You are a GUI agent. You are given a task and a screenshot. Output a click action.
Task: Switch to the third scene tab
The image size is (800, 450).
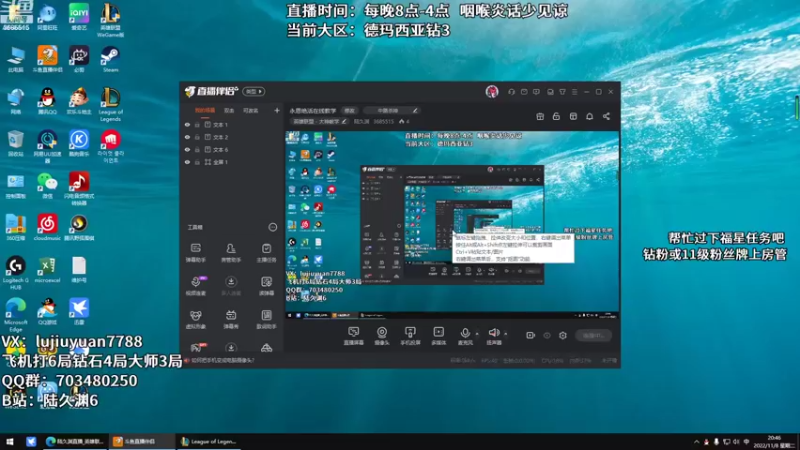coord(251,110)
